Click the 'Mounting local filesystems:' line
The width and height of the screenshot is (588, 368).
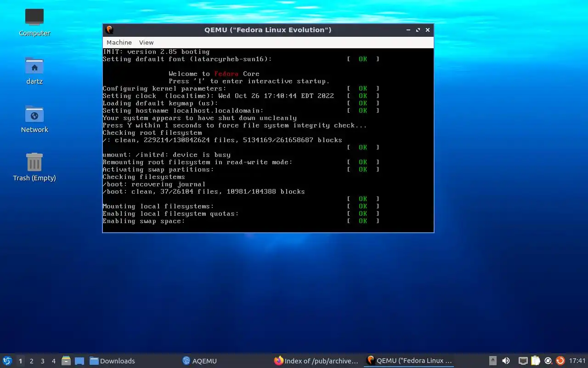click(158, 206)
